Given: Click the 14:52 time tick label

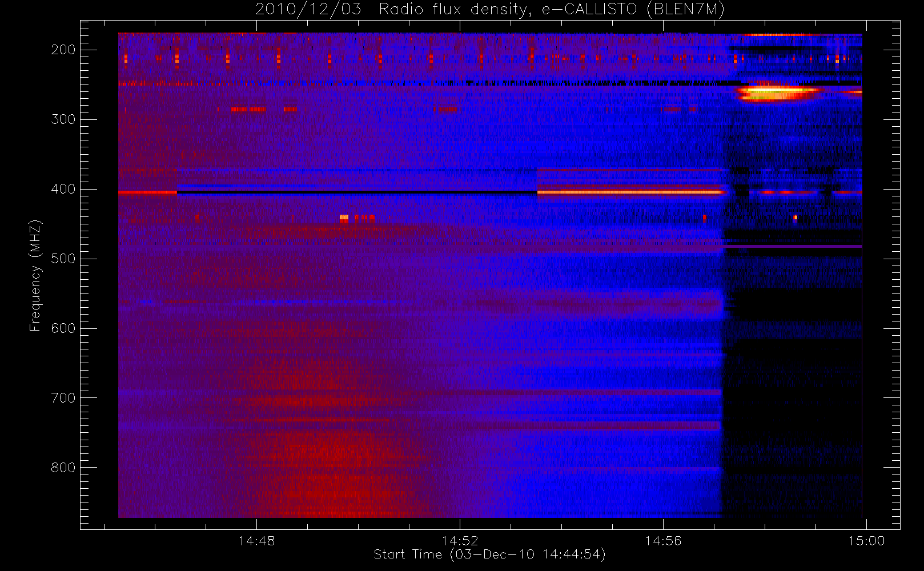Looking at the screenshot, I should (x=460, y=541).
